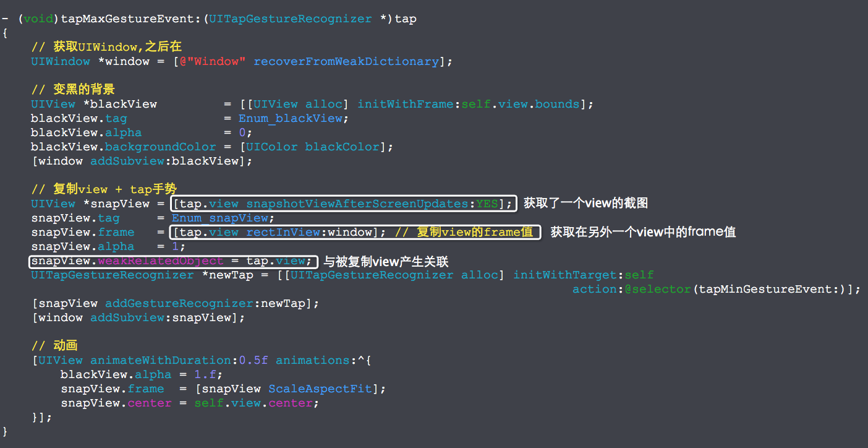Click the addGestureRecognizer: call
Viewport: 868px width, 448px height.
click(183, 303)
